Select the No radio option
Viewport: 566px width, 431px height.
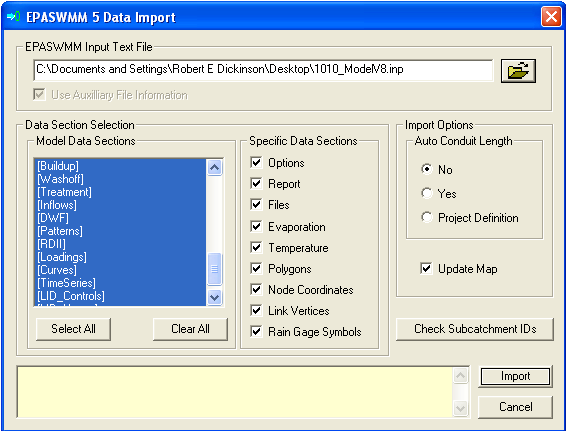click(x=427, y=169)
